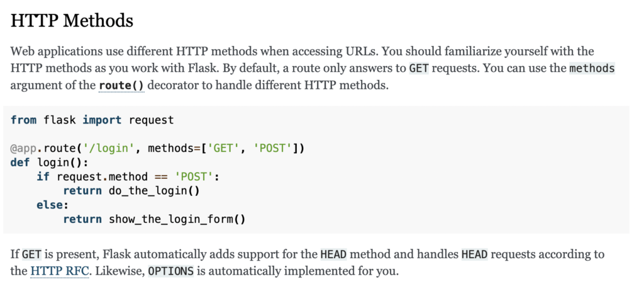Viewport: 644px width, 291px height.
Task: Open the route() documentation link
Action: 121,86
